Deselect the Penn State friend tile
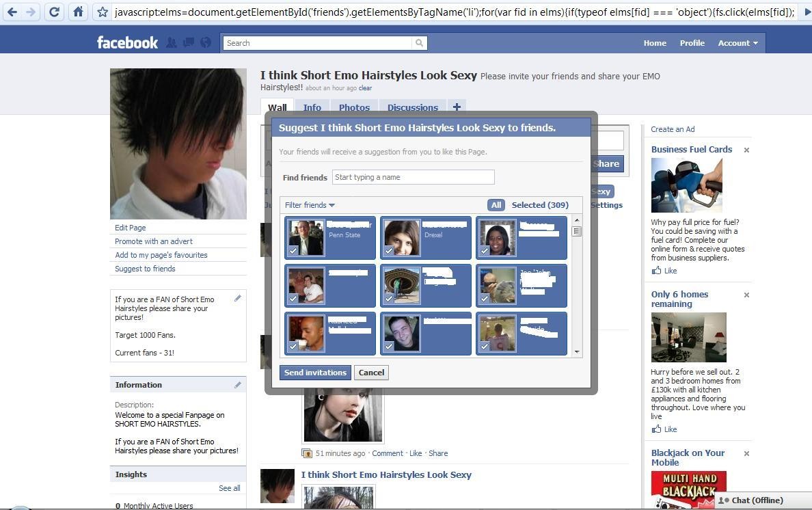This screenshot has height=510, width=812. [x=330, y=238]
